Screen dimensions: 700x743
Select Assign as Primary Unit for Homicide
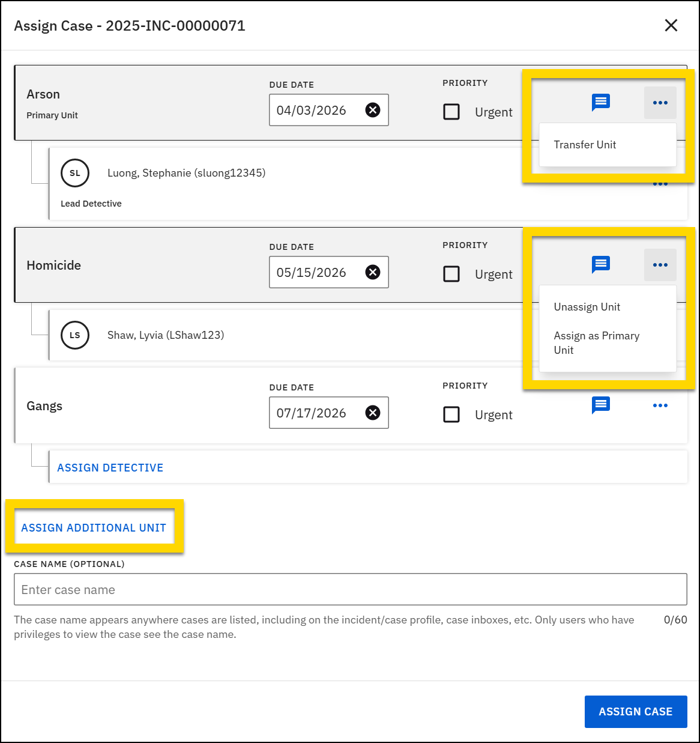coord(596,342)
